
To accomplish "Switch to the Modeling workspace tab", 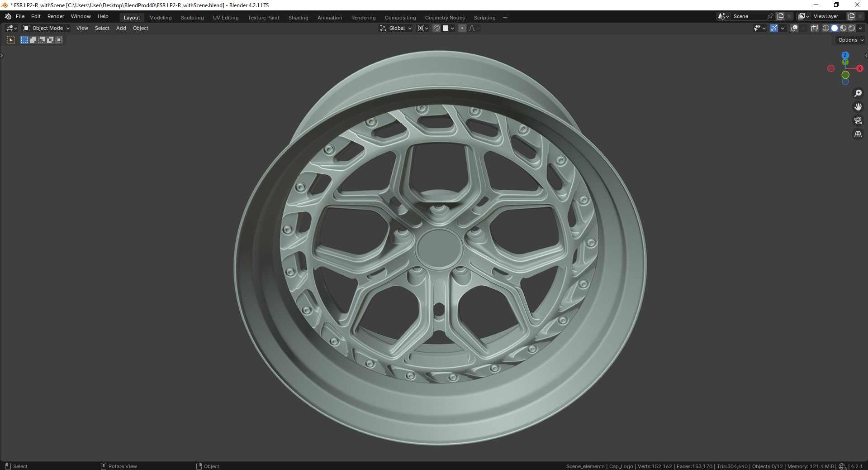I will [x=160, y=18].
